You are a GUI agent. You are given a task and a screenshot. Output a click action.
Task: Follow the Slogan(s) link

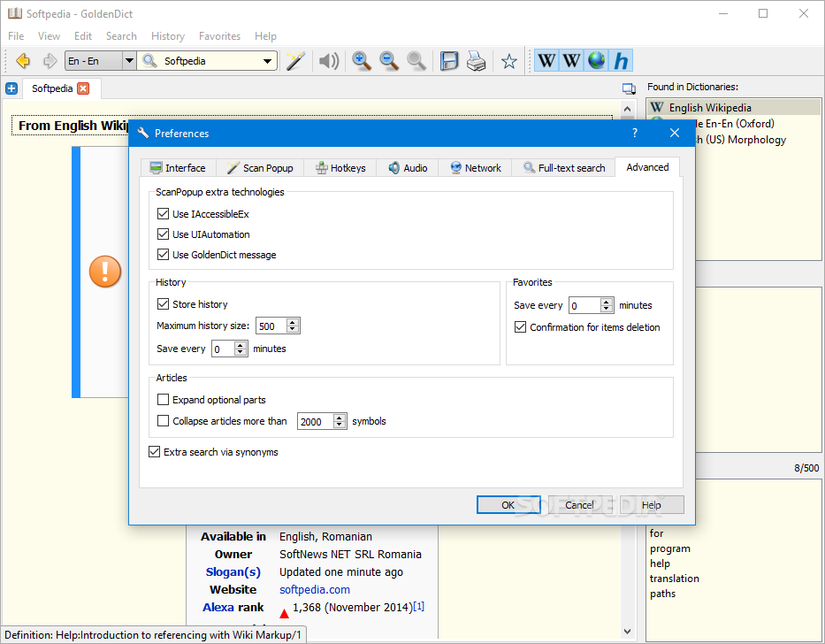point(233,571)
